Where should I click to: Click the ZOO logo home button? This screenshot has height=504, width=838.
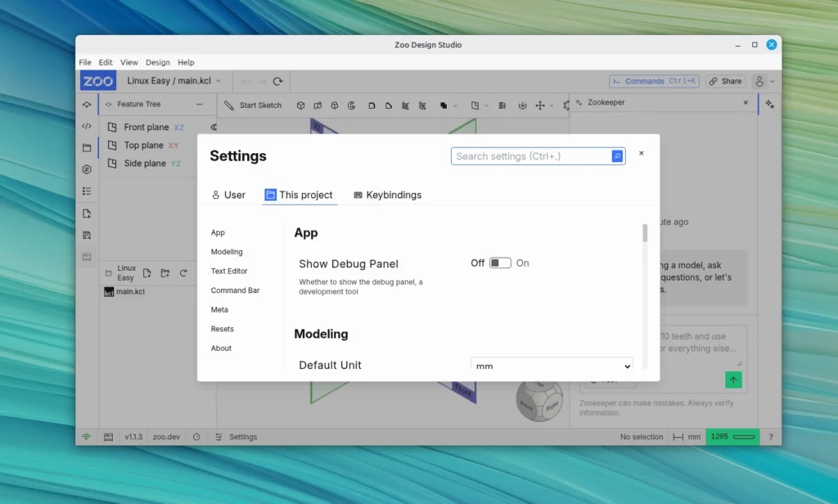pos(97,81)
